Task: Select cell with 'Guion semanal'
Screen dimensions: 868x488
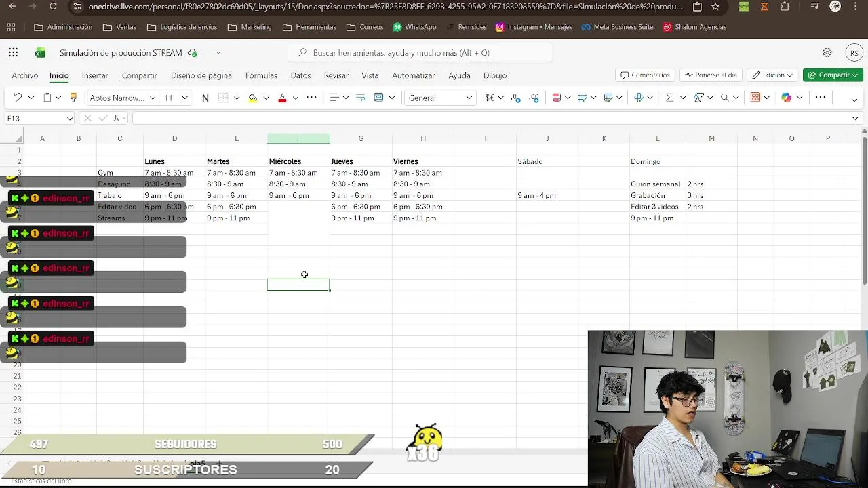Action: pos(657,184)
